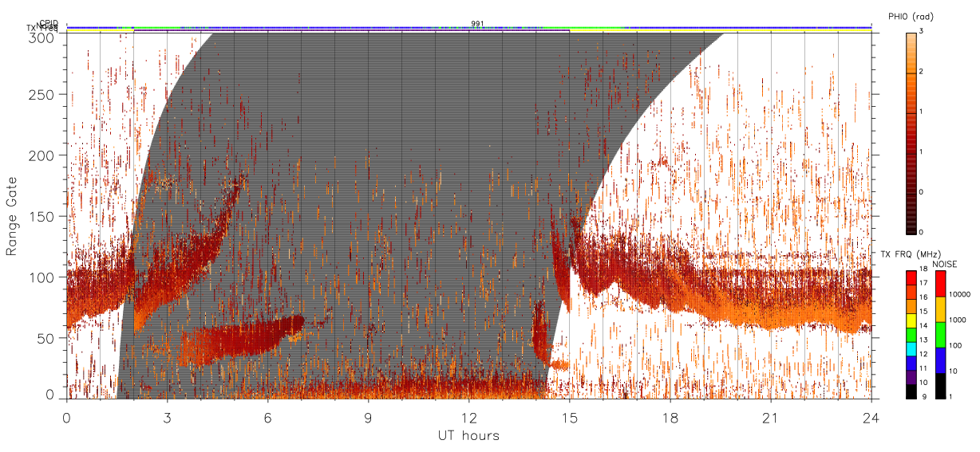Click the TX FRQ legend label '17'
The height and width of the screenshot is (452, 980).
pyautogui.click(x=923, y=283)
